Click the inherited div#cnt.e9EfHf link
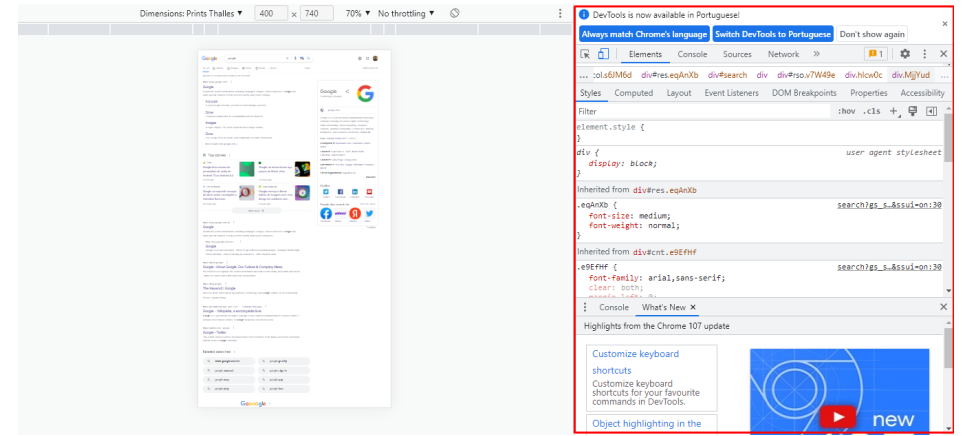 pos(664,252)
